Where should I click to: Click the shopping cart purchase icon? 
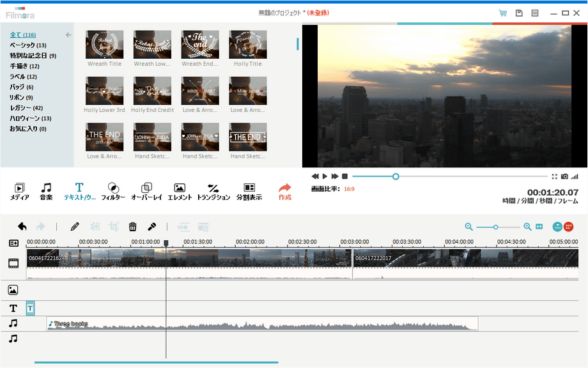[x=502, y=13]
